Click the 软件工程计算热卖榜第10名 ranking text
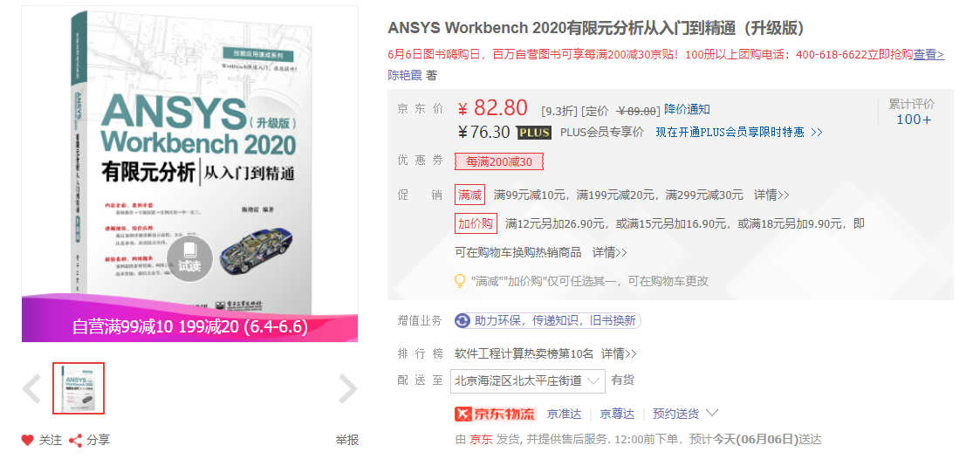 [x=524, y=354]
